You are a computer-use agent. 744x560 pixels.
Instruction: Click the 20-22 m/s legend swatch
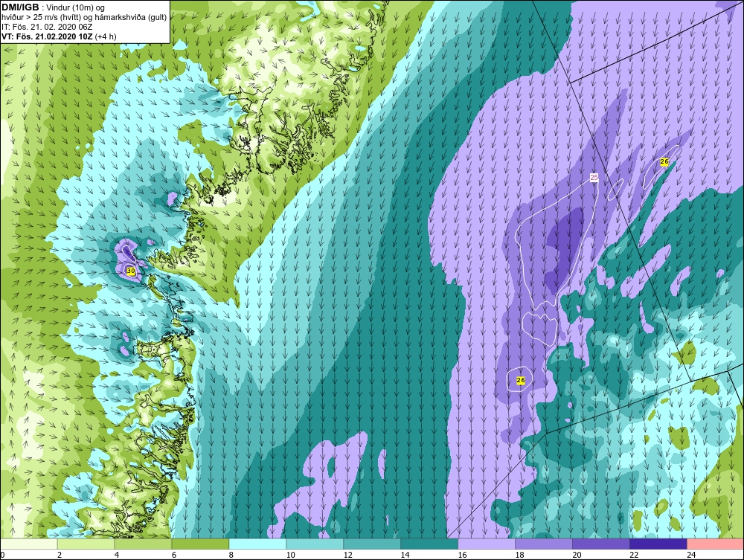(601, 544)
